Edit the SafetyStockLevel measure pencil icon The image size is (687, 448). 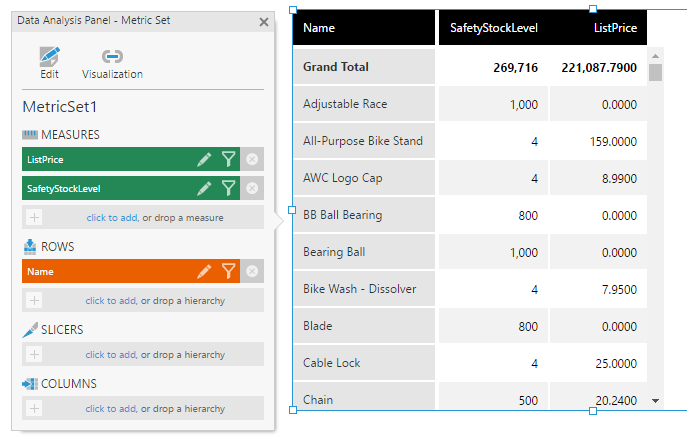tap(204, 188)
